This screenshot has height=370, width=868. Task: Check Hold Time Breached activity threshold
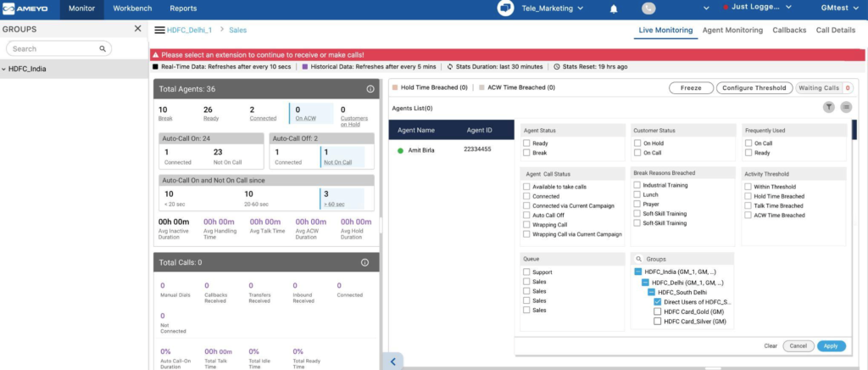pyautogui.click(x=748, y=196)
